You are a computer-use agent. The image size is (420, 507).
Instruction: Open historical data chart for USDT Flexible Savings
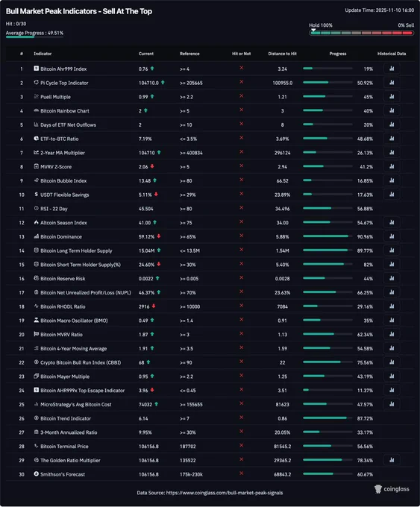point(392,195)
